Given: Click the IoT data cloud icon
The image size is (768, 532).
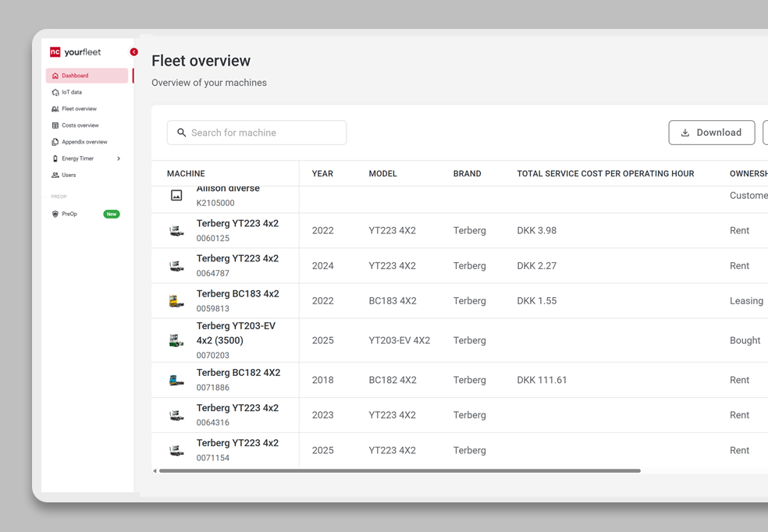Looking at the screenshot, I should [x=55, y=92].
